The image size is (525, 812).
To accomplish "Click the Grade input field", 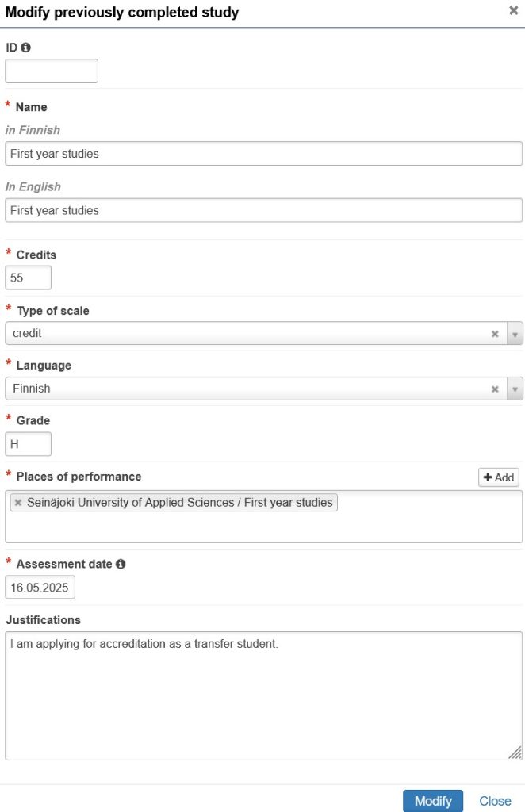I will [29, 444].
